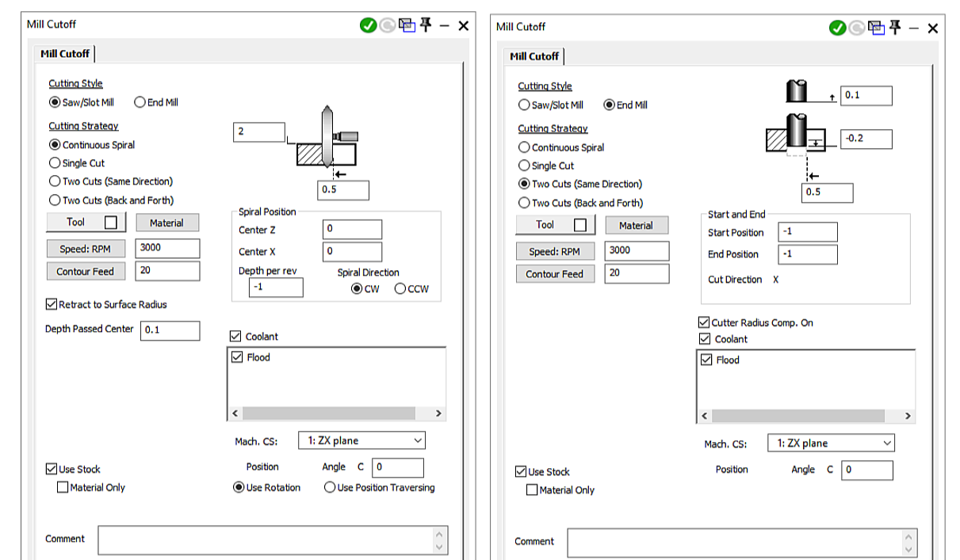Select Mill Cutoff tab in Start and End dialog
Image resolution: width=960 pixels, height=560 pixels.
point(534,56)
